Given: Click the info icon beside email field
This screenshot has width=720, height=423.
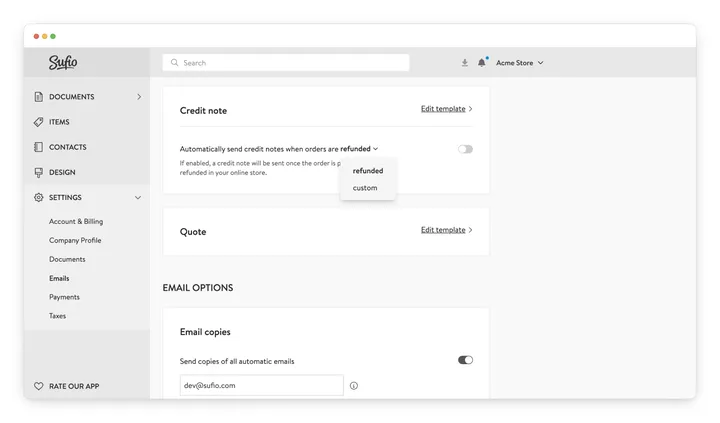Looking at the screenshot, I should [354, 386].
